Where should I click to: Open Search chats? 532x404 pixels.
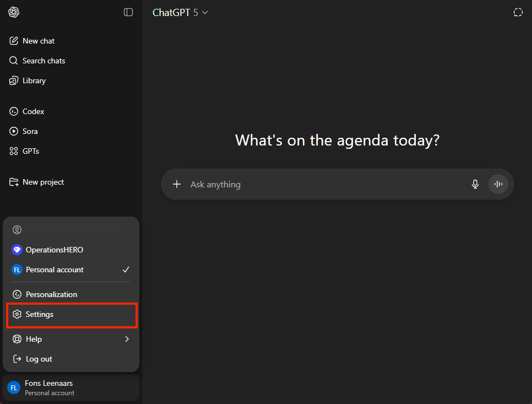pyautogui.click(x=44, y=61)
